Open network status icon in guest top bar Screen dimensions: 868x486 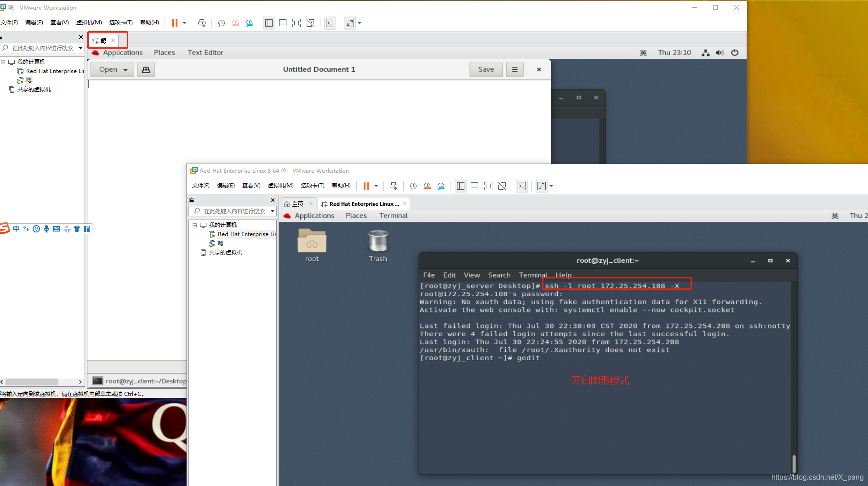pos(705,53)
